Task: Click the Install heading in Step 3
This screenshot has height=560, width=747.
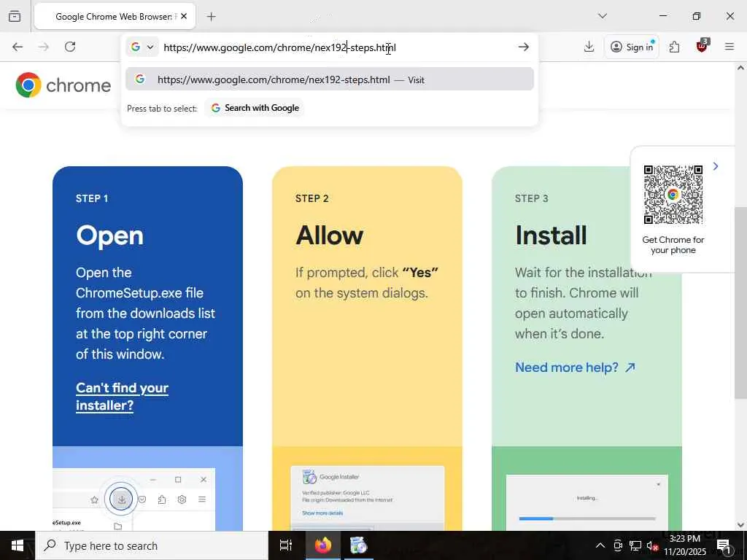Action: [x=551, y=236]
